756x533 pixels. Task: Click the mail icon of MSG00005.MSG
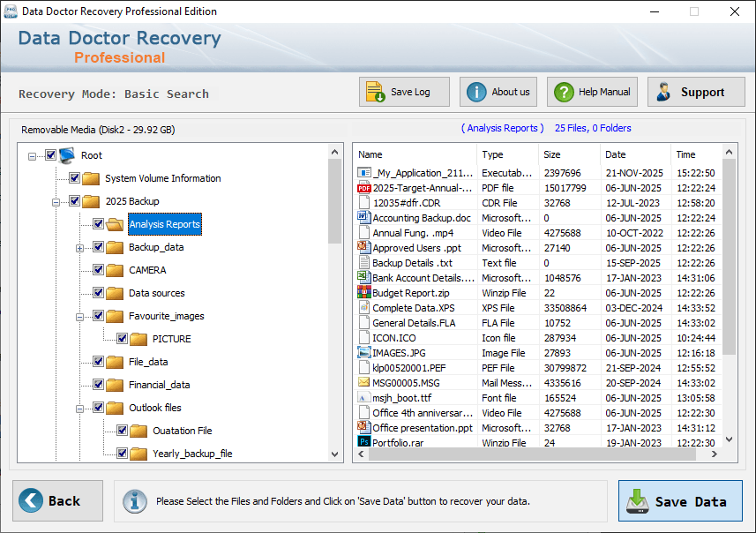(364, 382)
